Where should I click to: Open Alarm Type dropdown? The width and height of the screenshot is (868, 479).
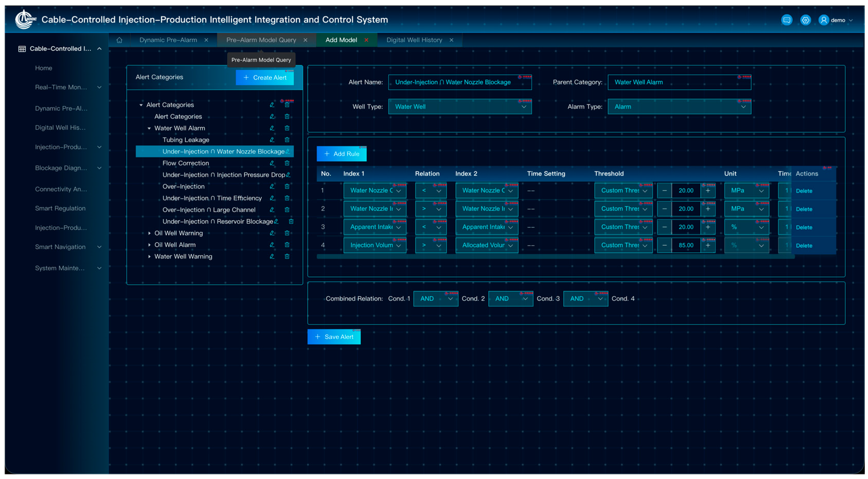pos(679,107)
